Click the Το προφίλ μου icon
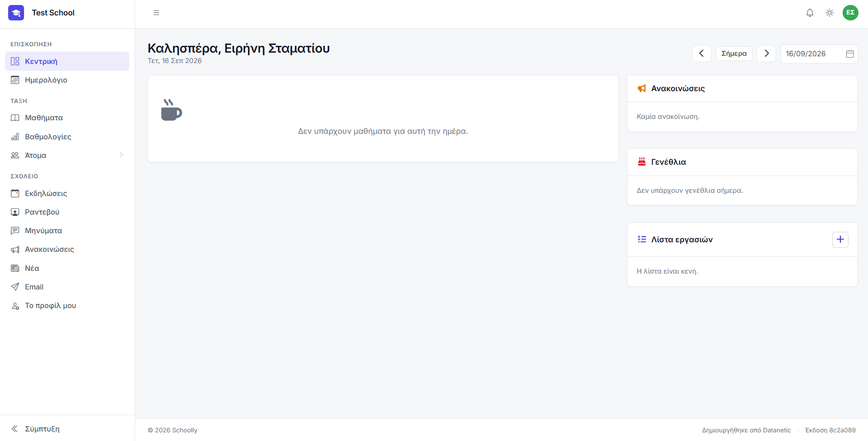The height and width of the screenshot is (441, 868). coord(15,306)
